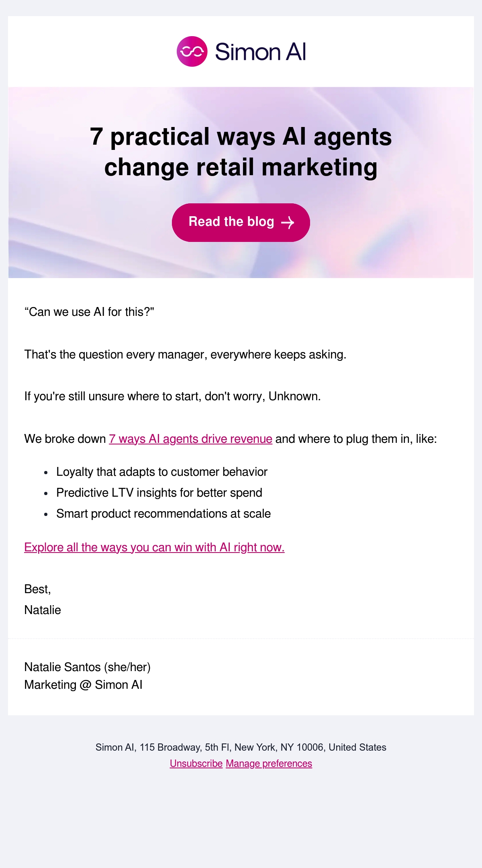Open Manage preferences in the footer
This screenshot has width=482, height=868.
click(x=269, y=763)
